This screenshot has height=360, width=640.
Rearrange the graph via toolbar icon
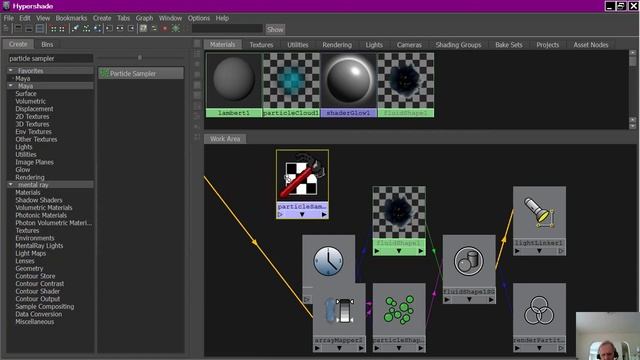click(86, 29)
